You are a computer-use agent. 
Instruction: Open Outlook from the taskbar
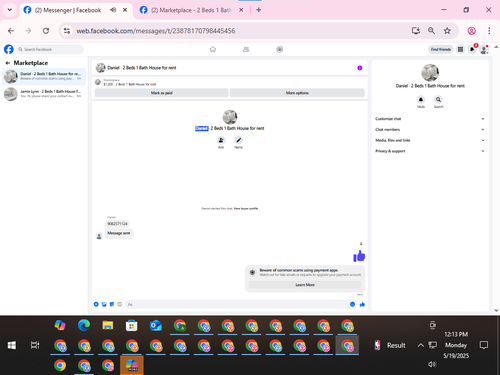(x=156, y=325)
